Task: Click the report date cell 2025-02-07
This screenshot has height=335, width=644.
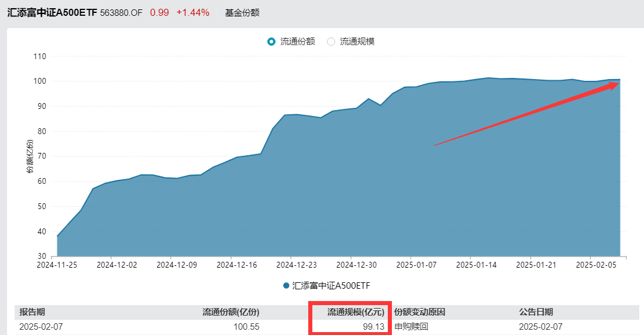Action: click(41, 327)
